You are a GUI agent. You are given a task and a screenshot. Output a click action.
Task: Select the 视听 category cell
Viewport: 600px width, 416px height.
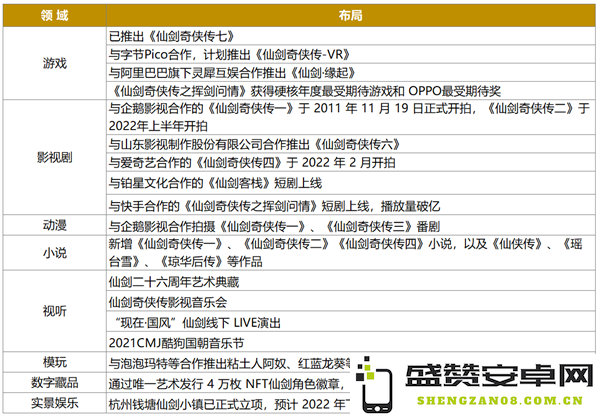(54, 311)
